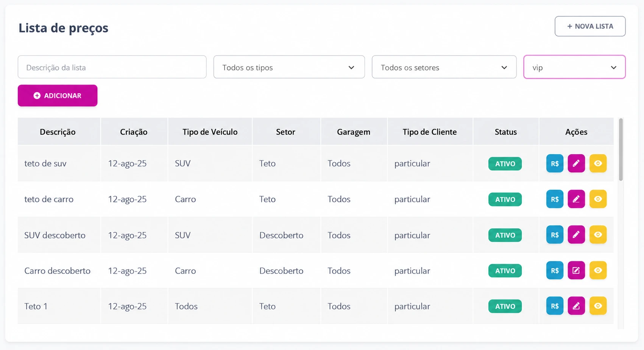Click ATIVO status of SUV descoberto

[505, 235]
